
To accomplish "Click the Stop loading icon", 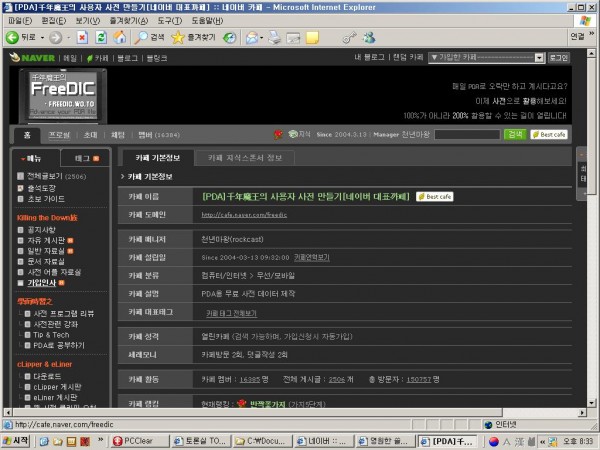I will point(82,37).
